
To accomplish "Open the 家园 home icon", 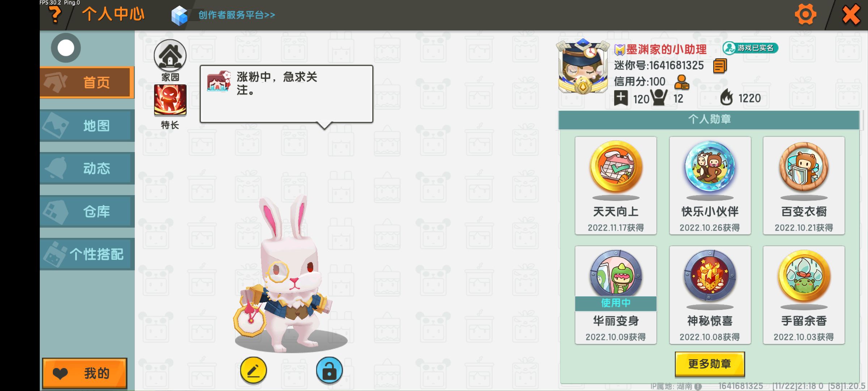I will (x=170, y=55).
